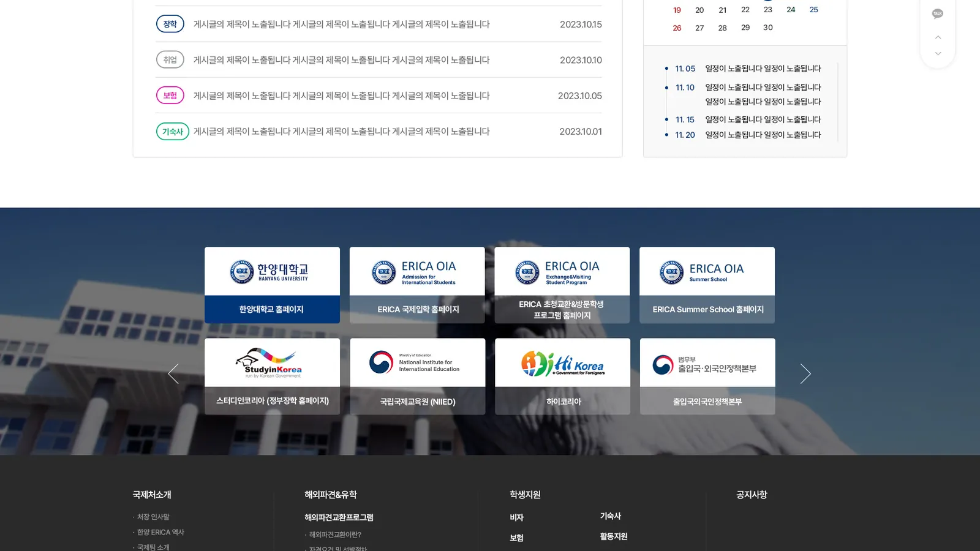
Task: Select calendar date 19
Action: coord(677,10)
